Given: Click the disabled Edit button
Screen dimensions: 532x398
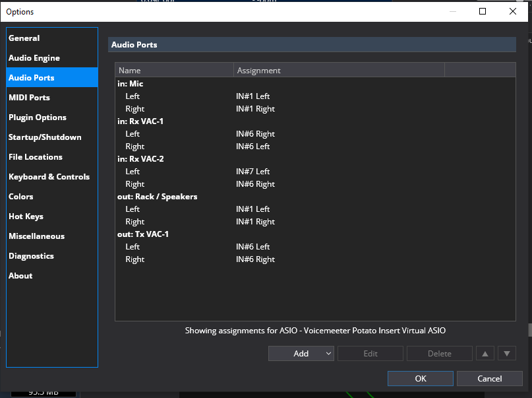Looking at the screenshot, I should coord(370,354).
